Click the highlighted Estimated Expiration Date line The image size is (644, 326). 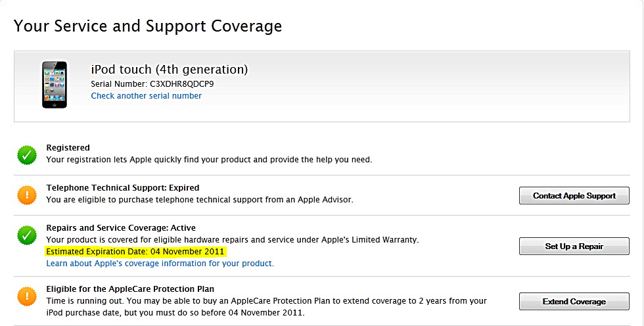(135, 252)
